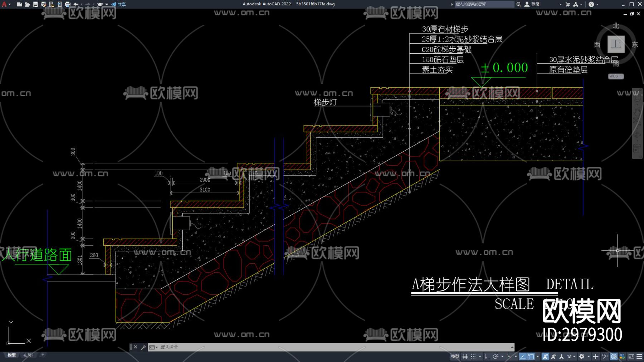This screenshot has height=362, width=644.
Task: Toggle clean screen mode icon
Action: click(x=631, y=356)
